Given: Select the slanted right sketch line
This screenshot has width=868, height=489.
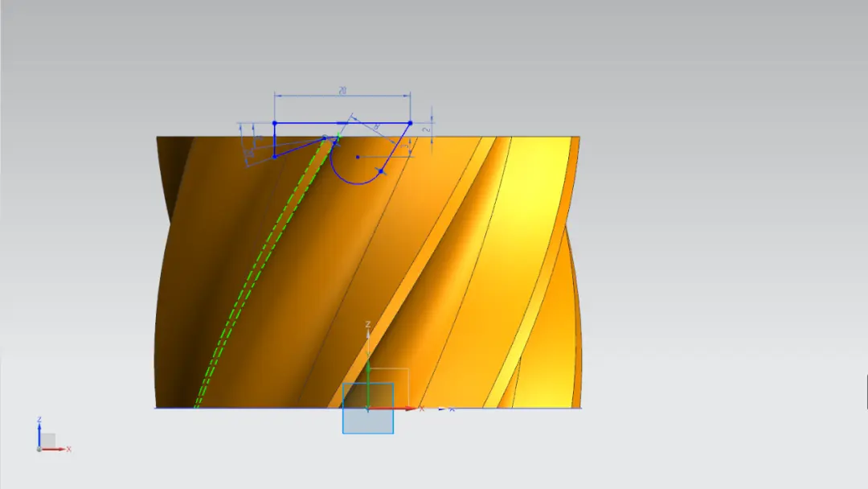Looking at the screenshot, I should (396, 146).
